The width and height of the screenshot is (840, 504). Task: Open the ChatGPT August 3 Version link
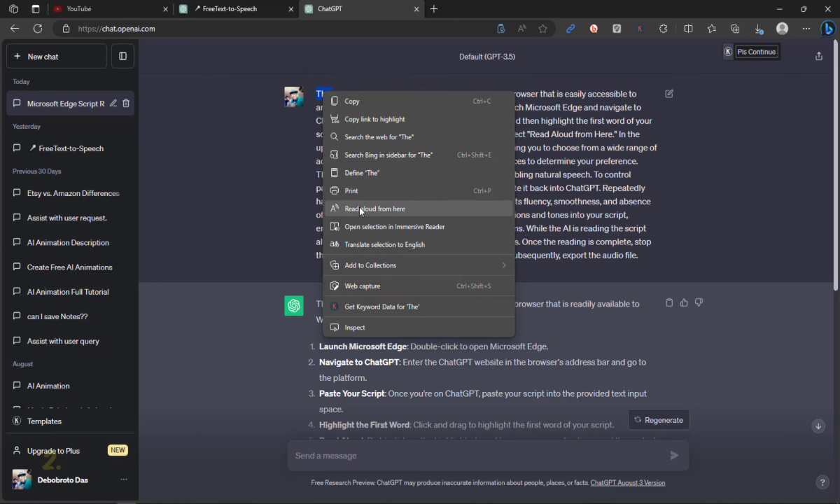(x=627, y=483)
